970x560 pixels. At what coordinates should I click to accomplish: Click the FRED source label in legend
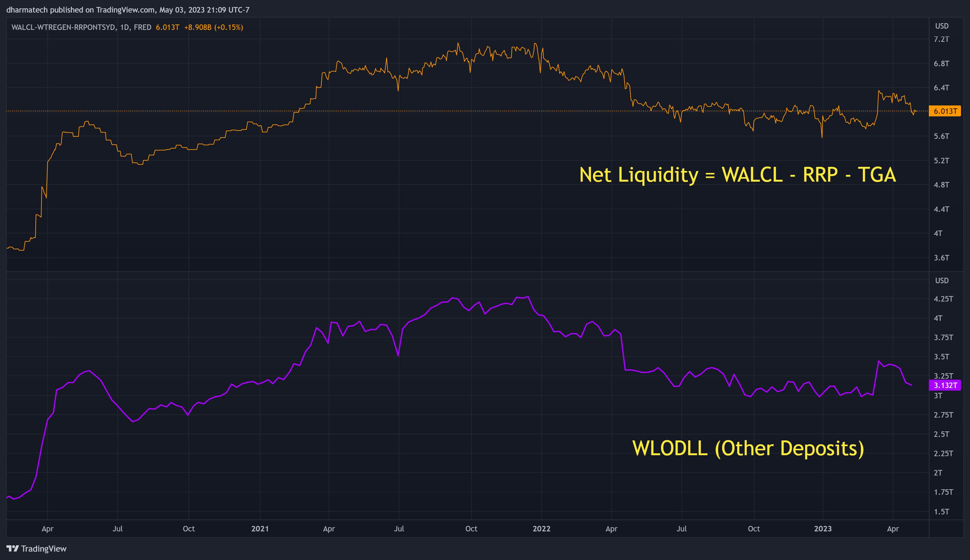point(142,27)
